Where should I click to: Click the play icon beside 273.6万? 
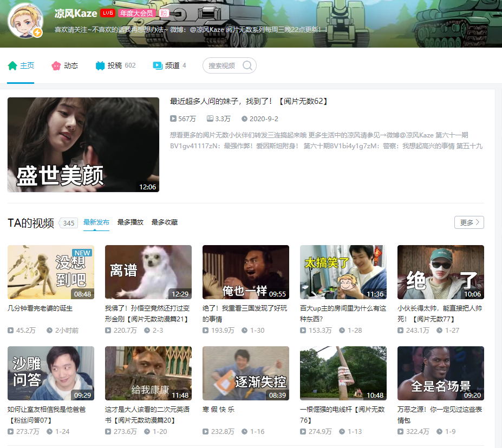(108, 431)
